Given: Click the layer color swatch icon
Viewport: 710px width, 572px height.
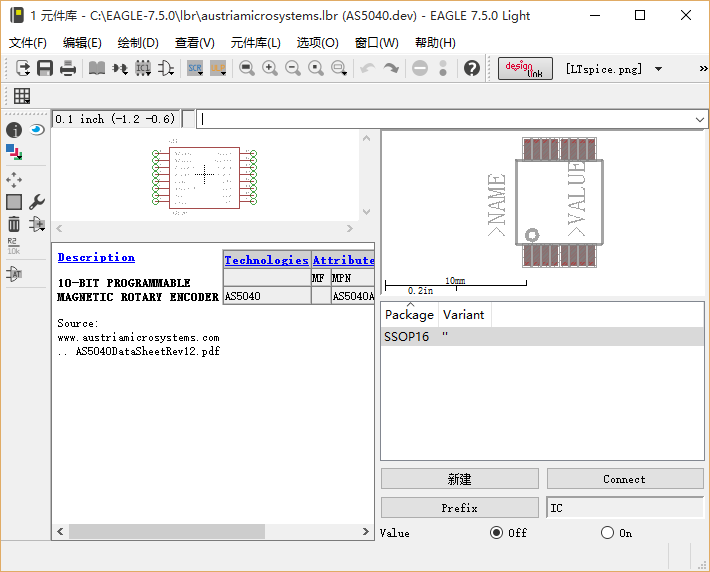Looking at the screenshot, I should point(14,152).
